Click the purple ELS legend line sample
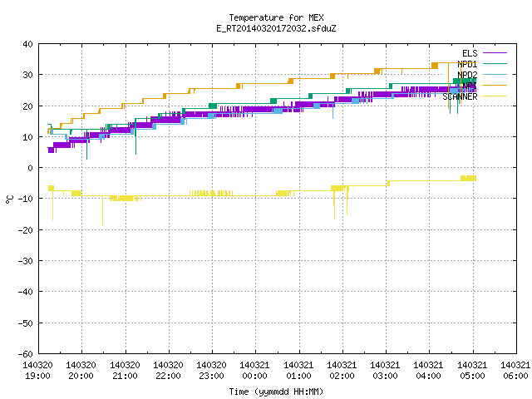Image resolution: width=532 pixels, height=399 pixels. (495, 53)
